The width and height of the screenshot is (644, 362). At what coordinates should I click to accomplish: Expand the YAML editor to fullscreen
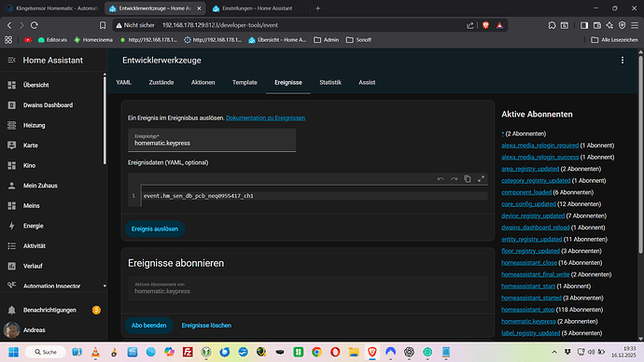tap(481, 179)
